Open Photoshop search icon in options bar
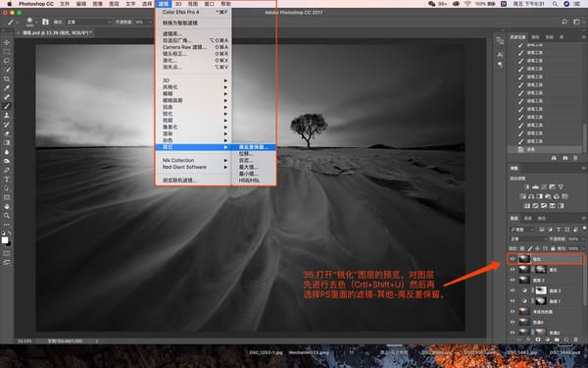The height and width of the screenshot is (368, 588). tap(564, 22)
